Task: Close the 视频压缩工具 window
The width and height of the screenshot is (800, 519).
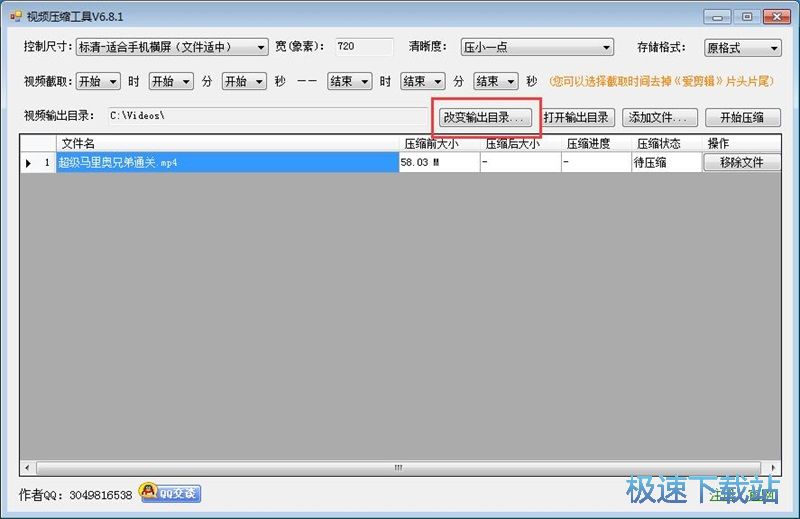Action: point(777,17)
